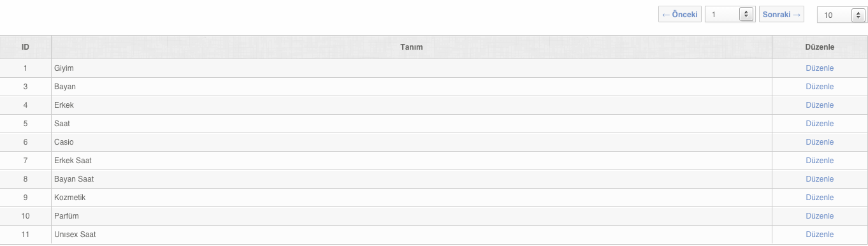
Task: Sort by the ID column header
Action: (x=25, y=47)
